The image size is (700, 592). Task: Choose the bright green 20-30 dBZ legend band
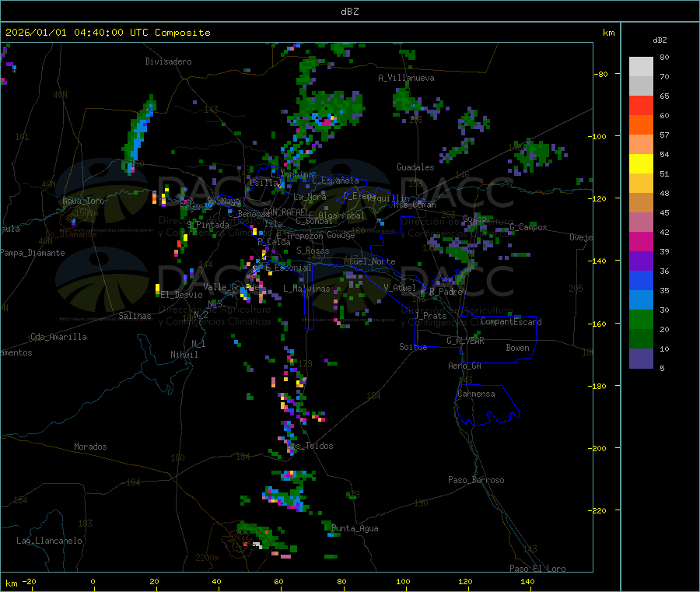[x=641, y=319]
